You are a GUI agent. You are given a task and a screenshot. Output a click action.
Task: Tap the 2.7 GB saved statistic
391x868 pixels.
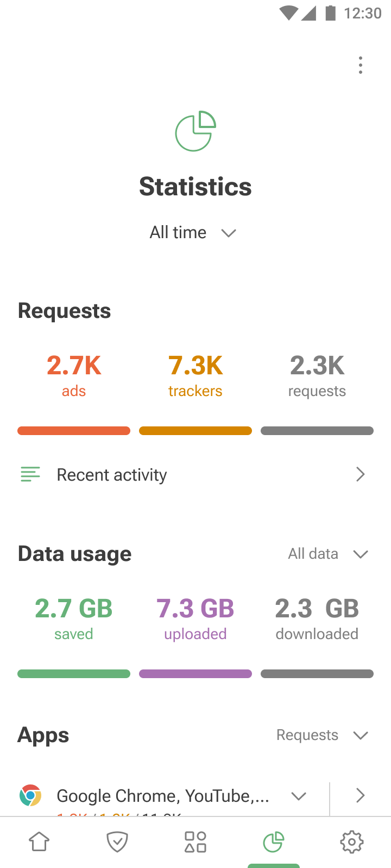tap(74, 618)
